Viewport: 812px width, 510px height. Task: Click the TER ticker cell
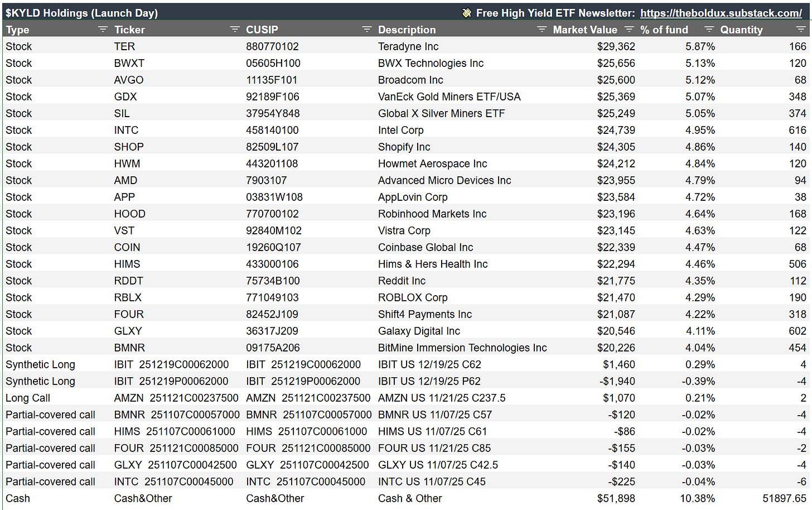pyautogui.click(x=124, y=46)
